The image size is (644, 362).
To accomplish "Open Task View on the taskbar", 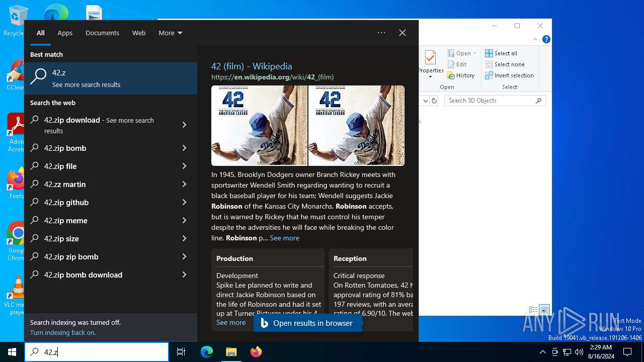I will point(181,352).
